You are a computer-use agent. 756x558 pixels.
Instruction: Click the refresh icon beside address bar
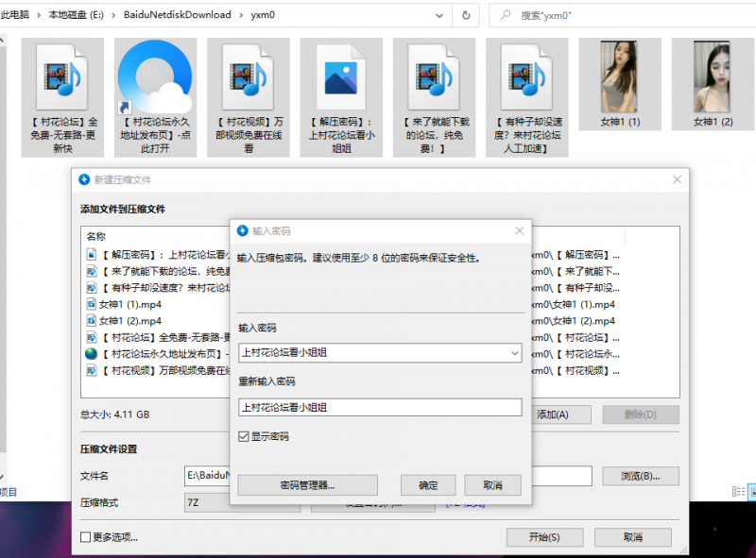466,15
